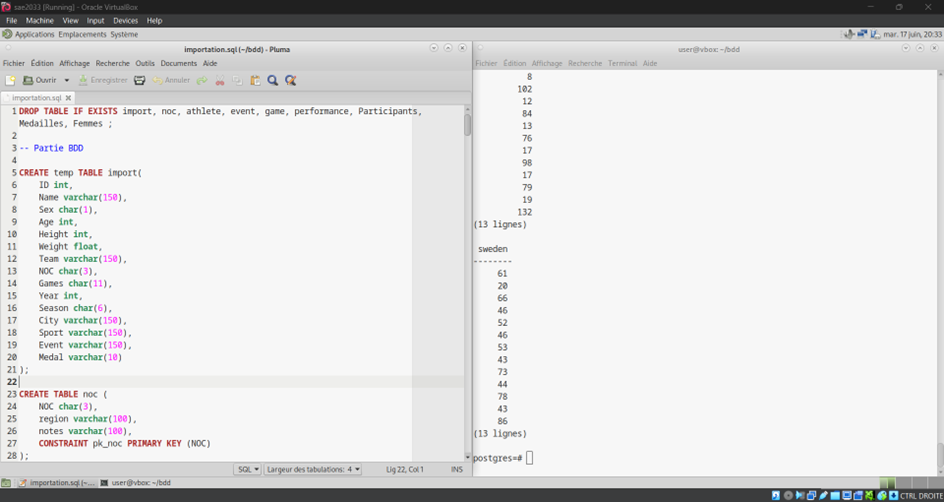
Task: Click the Ouvrir open-file button
Action: (39, 80)
